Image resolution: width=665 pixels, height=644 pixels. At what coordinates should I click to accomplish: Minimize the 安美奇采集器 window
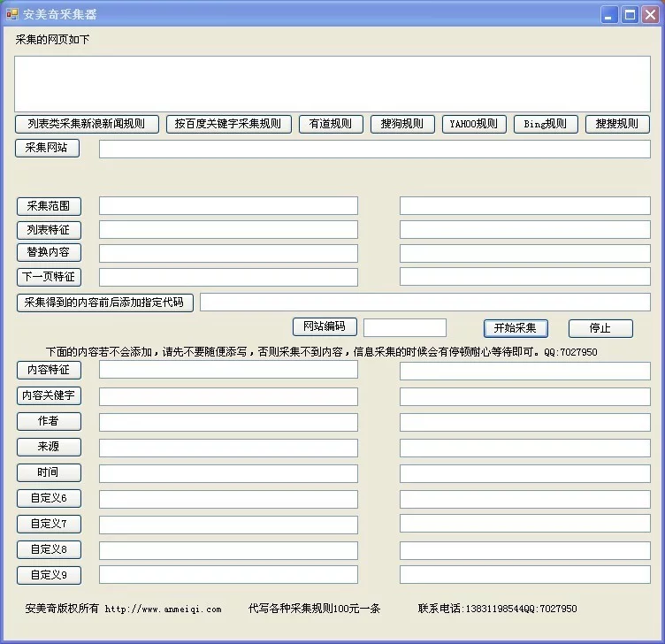click(x=609, y=15)
